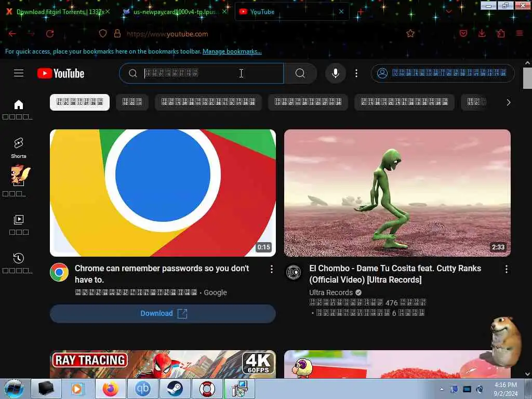
Task: Play the green alien video thumbnail
Action: click(397, 193)
